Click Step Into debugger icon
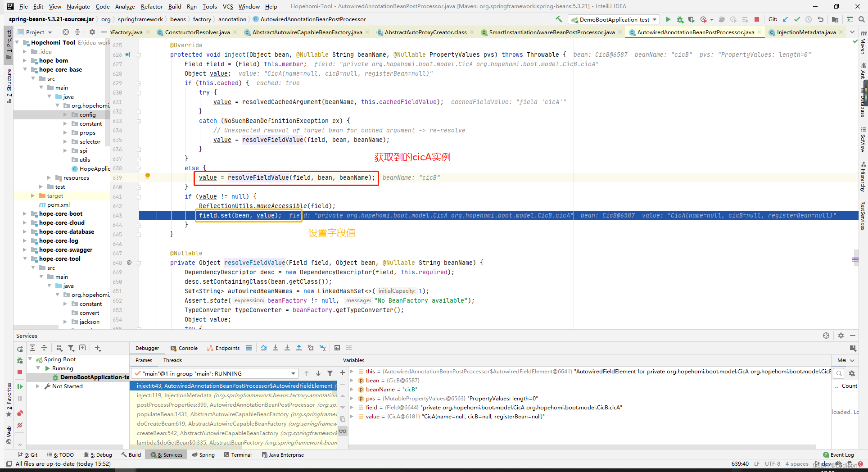The height and width of the screenshot is (472, 868). [x=276, y=348]
